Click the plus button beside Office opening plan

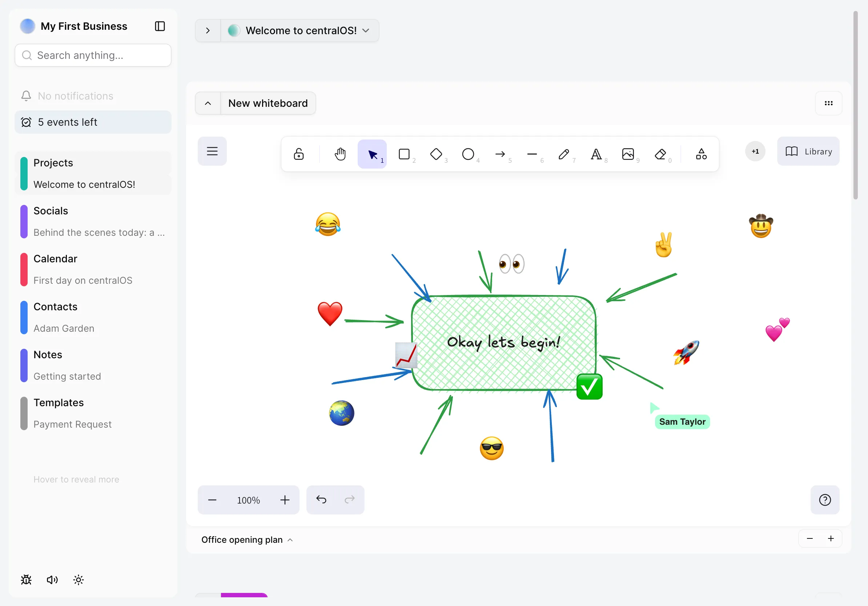pos(831,538)
